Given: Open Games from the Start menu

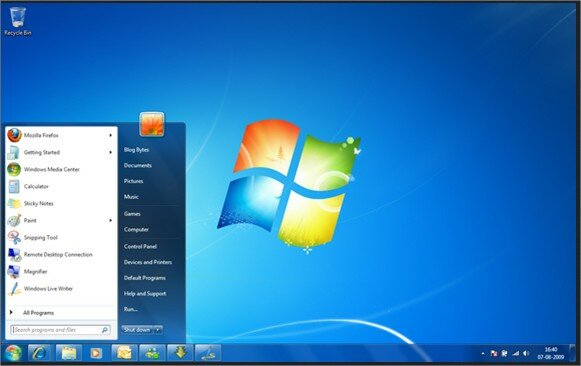Looking at the screenshot, I should (132, 214).
